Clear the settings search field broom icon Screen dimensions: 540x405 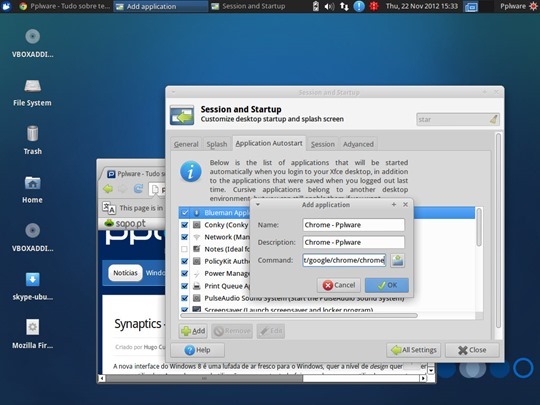tap(494, 120)
